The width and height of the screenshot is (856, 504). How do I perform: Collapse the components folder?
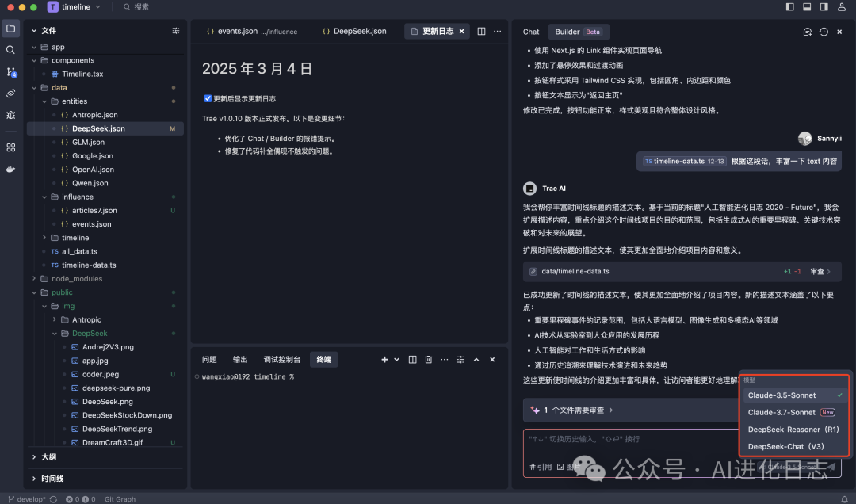[34, 60]
